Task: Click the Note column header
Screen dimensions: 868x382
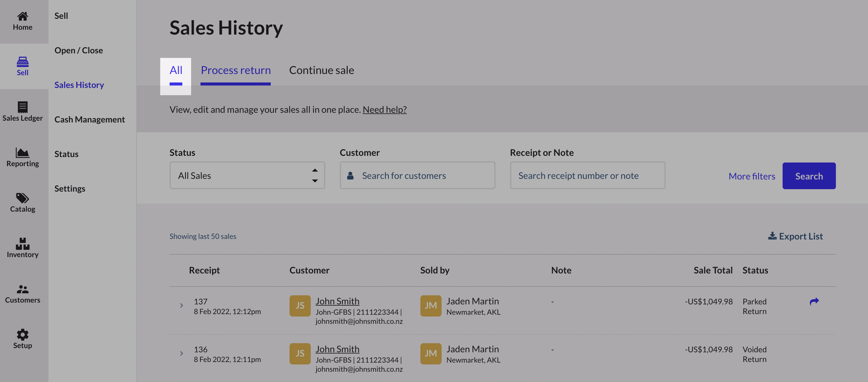Action: pyautogui.click(x=561, y=270)
